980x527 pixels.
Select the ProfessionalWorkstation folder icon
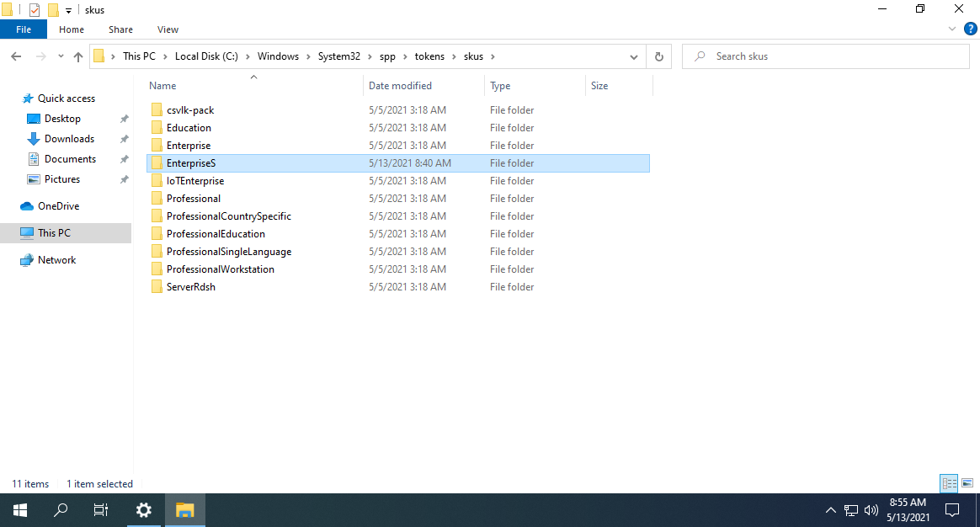[157, 269]
